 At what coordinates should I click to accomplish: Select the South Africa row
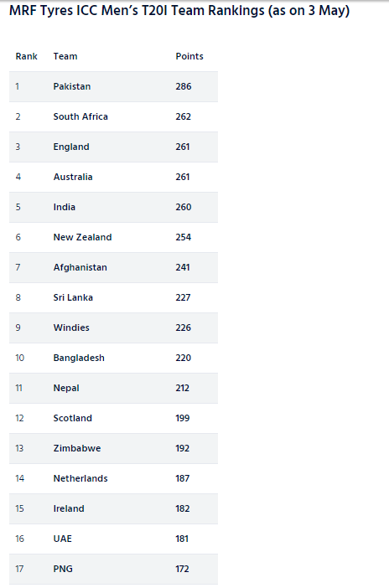(x=113, y=116)
